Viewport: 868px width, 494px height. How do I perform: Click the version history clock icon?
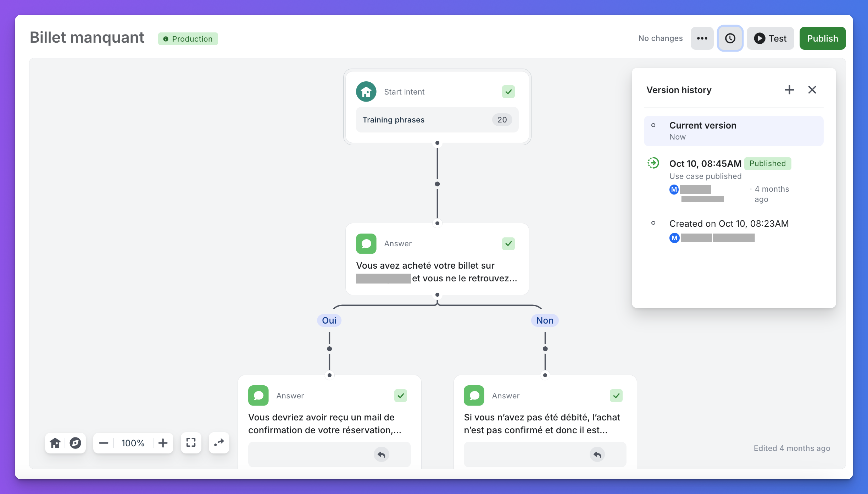pos(730,38)
